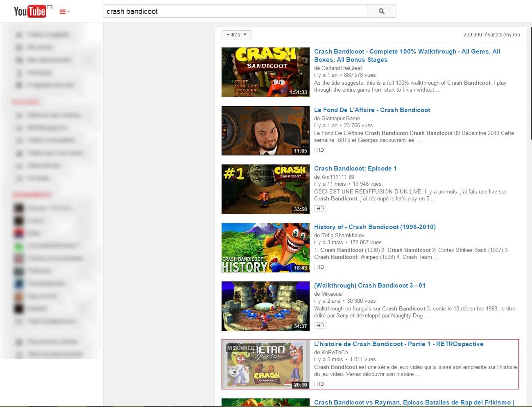
Task: Open History of - Crash Bandicoot (1996-2010) title
Action: pos(375,227)
